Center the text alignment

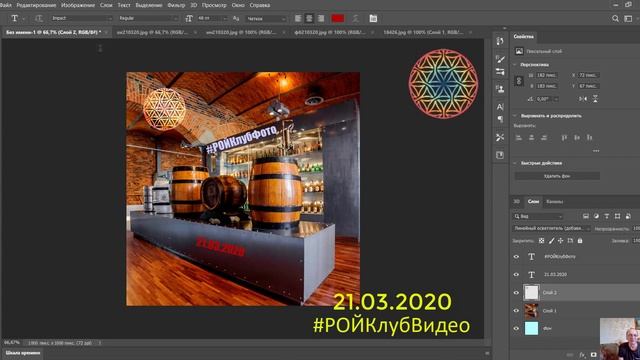pos(309,18)
